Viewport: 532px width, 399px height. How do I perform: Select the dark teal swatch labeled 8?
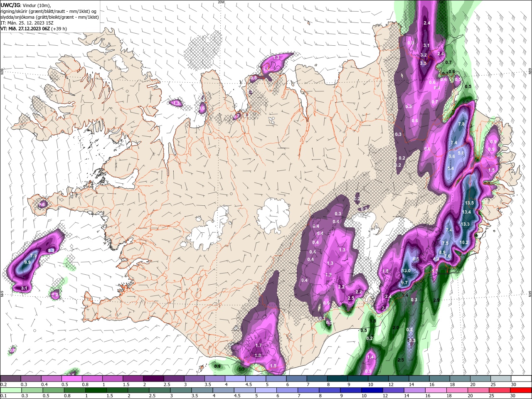click(337, 379)
